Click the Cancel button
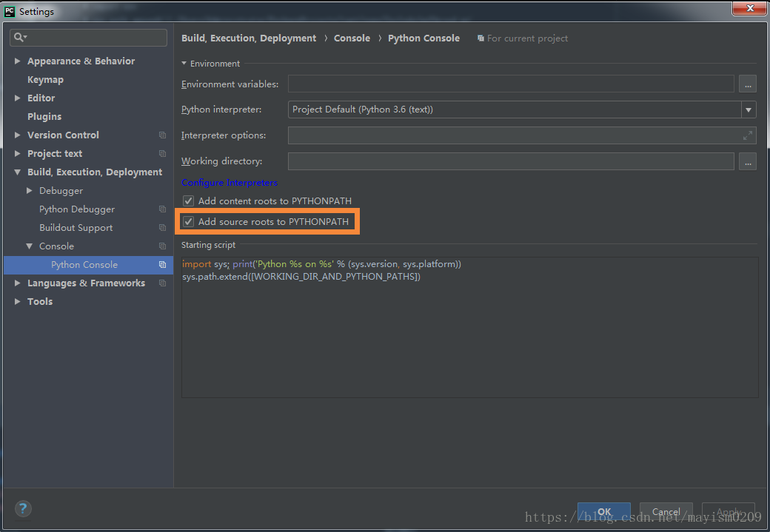770x532 pixels. (666, 511)
